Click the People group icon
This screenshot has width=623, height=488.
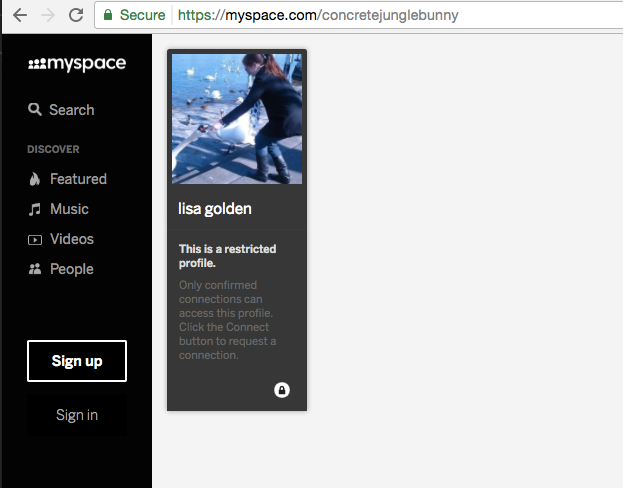[x=35, y=269]
